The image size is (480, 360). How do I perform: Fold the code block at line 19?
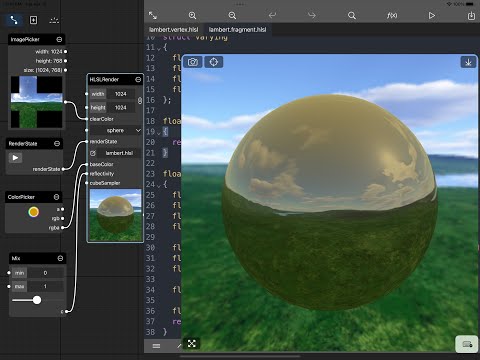pyautogui.click(x=159, y=133)
